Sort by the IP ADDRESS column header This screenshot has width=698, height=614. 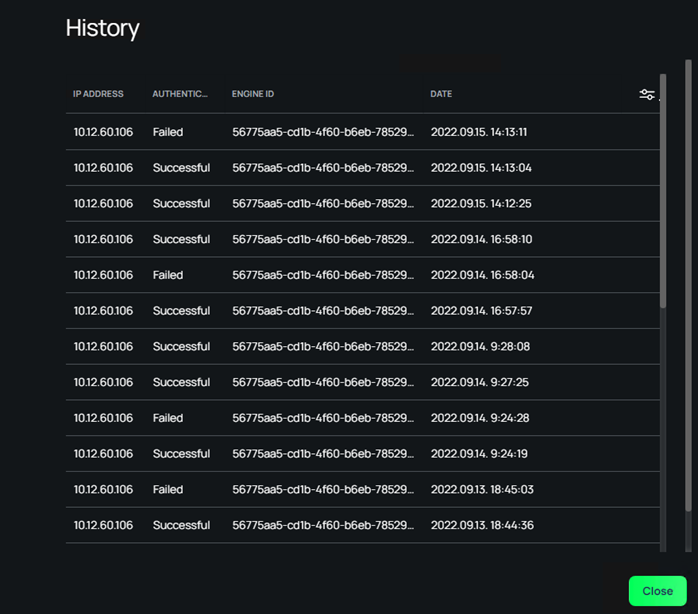98,94
